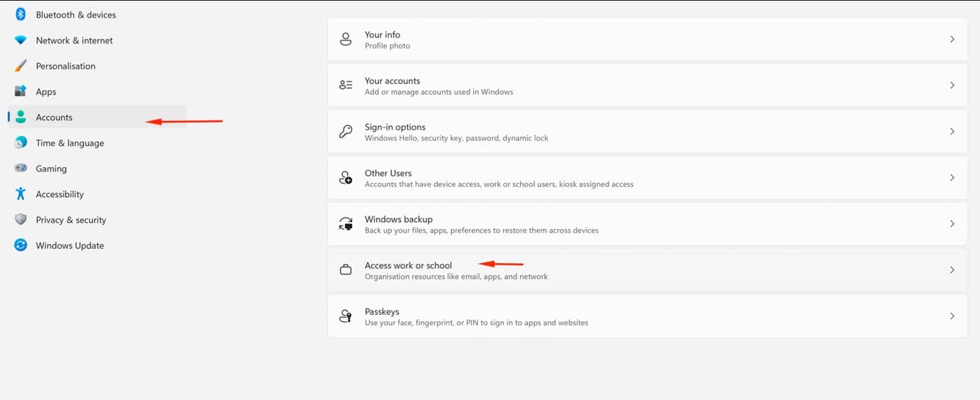Open Sign-in options title

coord(395,127)
